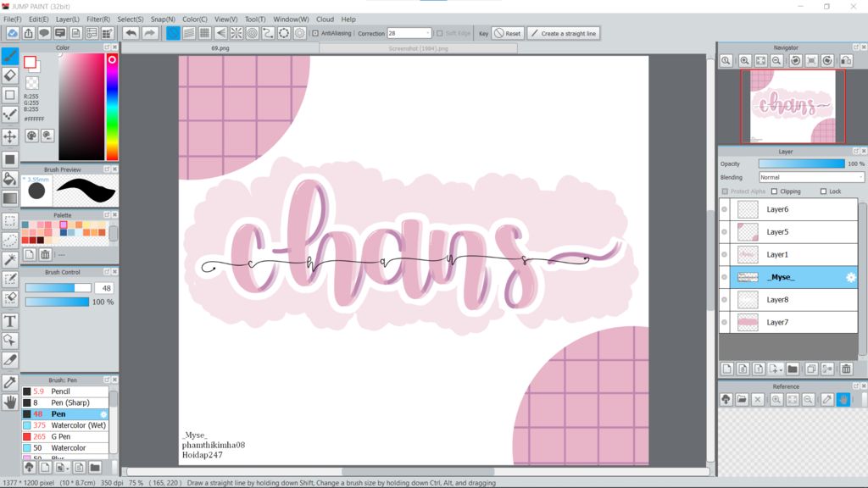
Task: Enable circle snap in toolbar
Action: coord(253,33)
